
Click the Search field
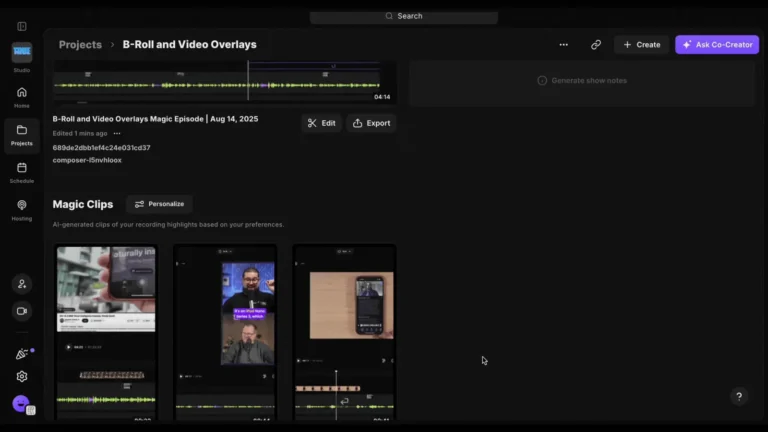(x=404, y=16)
